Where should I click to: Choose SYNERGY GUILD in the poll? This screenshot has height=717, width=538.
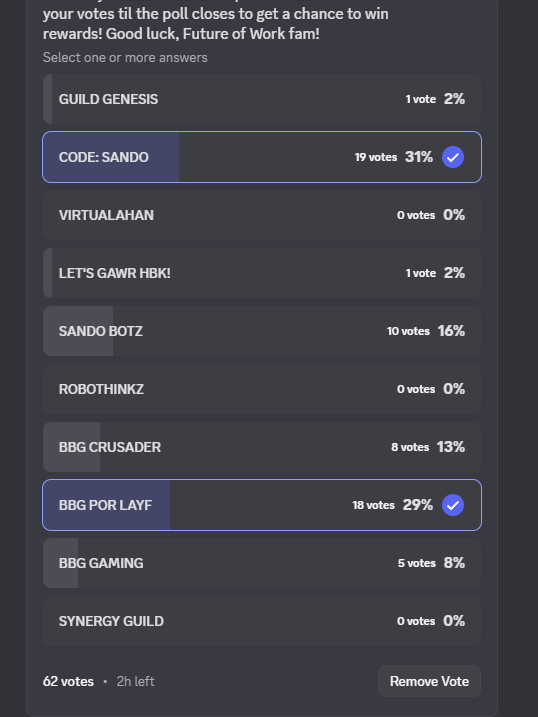[262, 621]
